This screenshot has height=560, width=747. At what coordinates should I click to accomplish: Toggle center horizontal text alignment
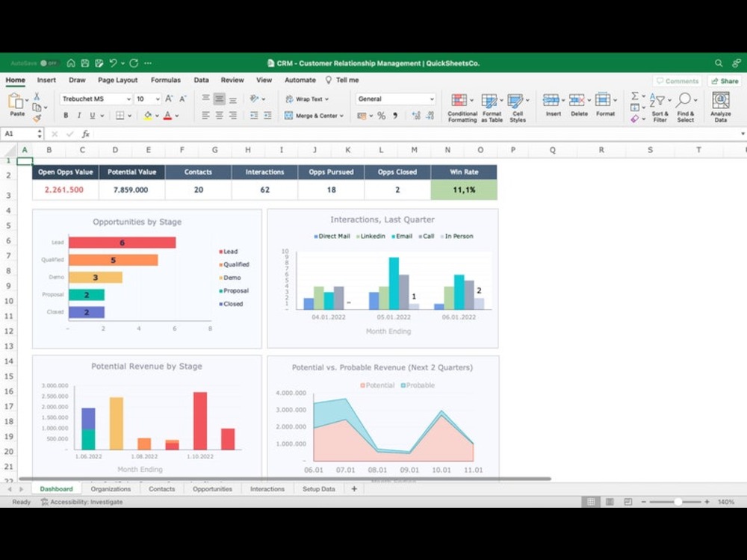(x=219, y=115)
